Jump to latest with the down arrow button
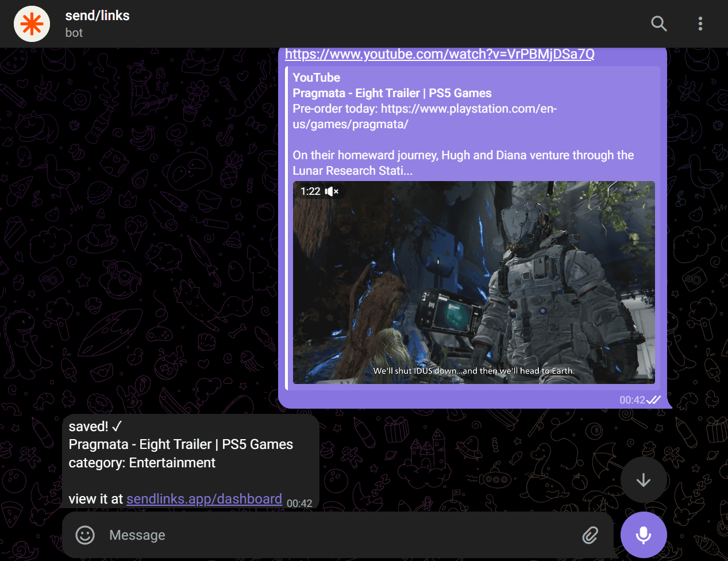 [643, 480]
